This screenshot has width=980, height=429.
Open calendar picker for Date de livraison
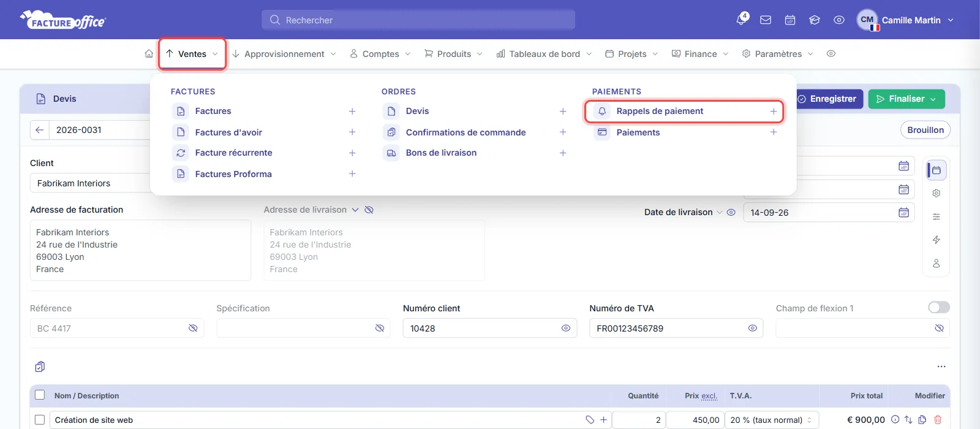click(x=903, y=213)
